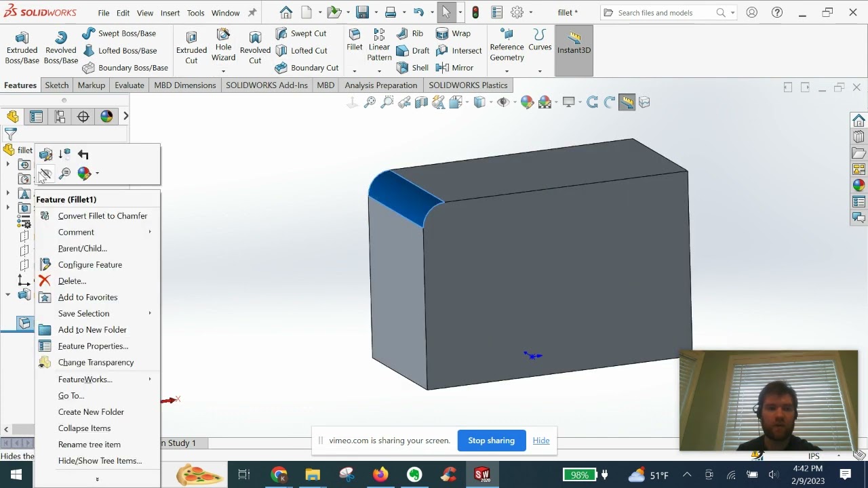
Task: Switch to the Evaluate tab
Action: click(x=129, y=85)
